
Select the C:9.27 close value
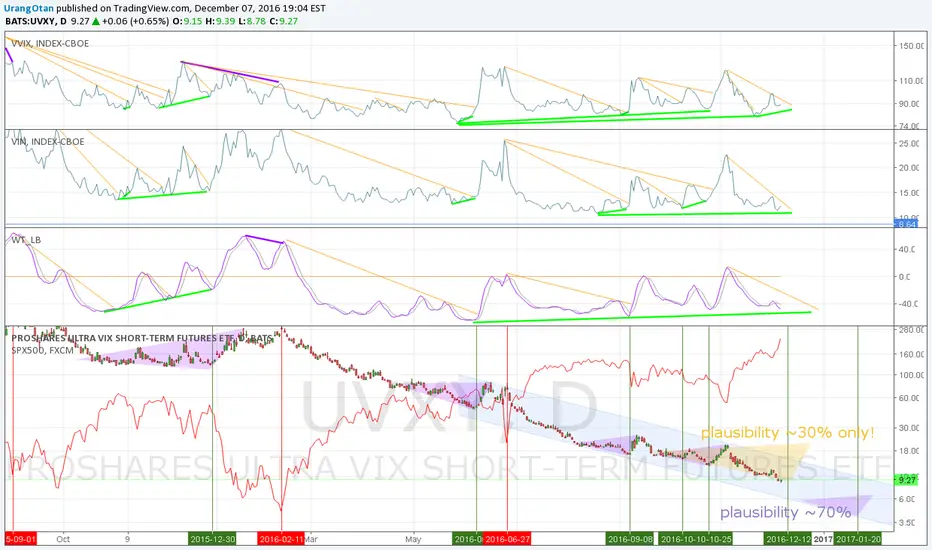(x=284, y=21)
